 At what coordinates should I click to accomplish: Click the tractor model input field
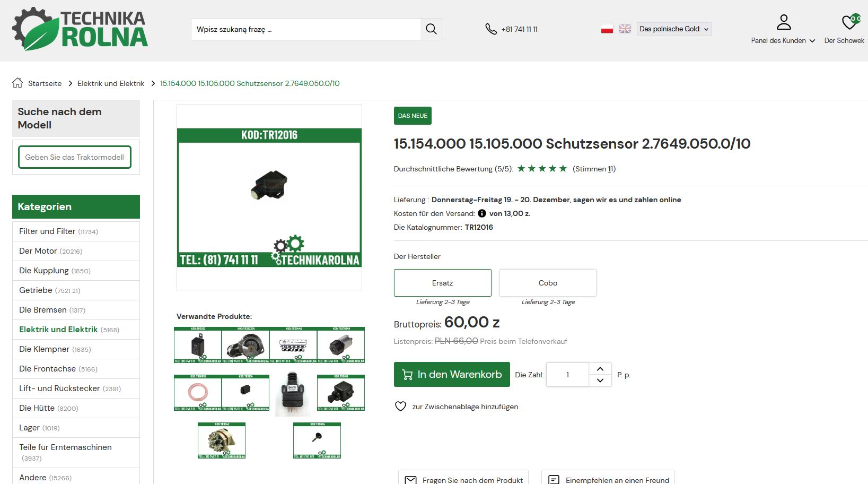coord(75,157)
